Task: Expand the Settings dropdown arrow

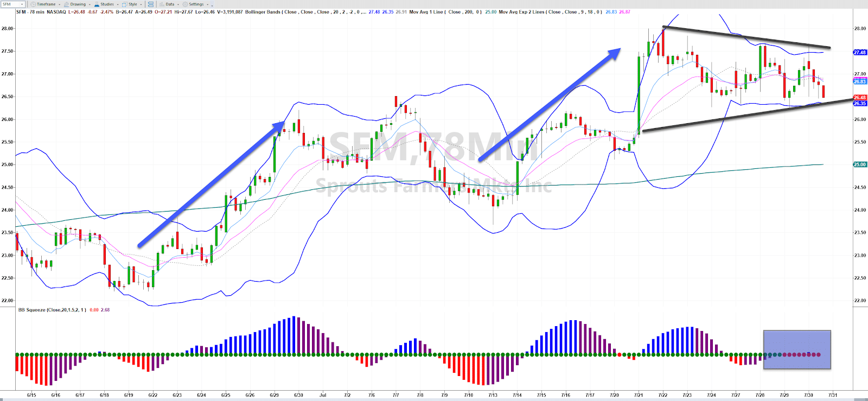Action: (207, 4)
